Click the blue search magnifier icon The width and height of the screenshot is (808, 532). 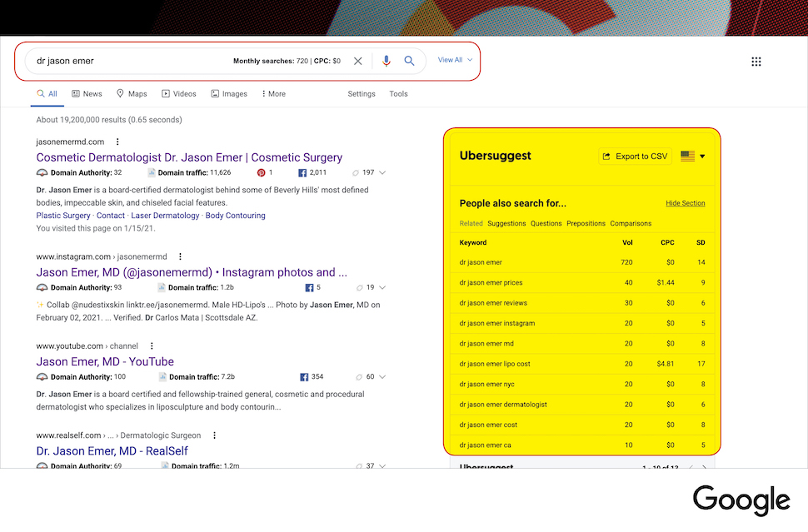click(409, 61)
